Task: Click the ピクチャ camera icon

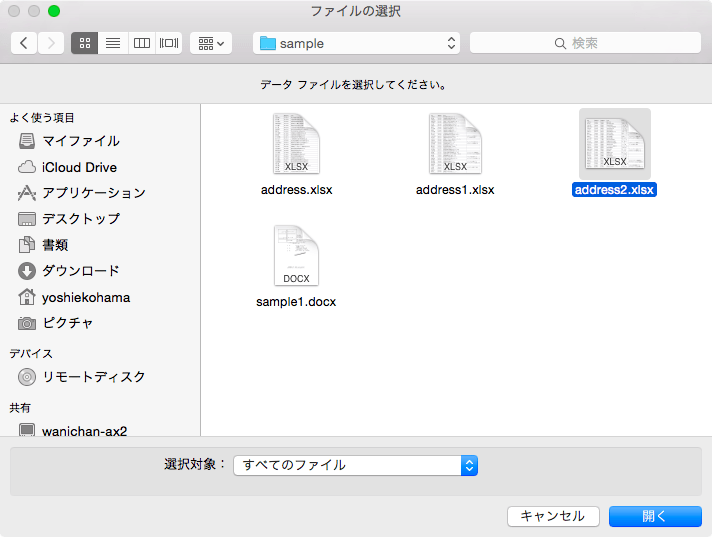Action: tap(27, 323)
